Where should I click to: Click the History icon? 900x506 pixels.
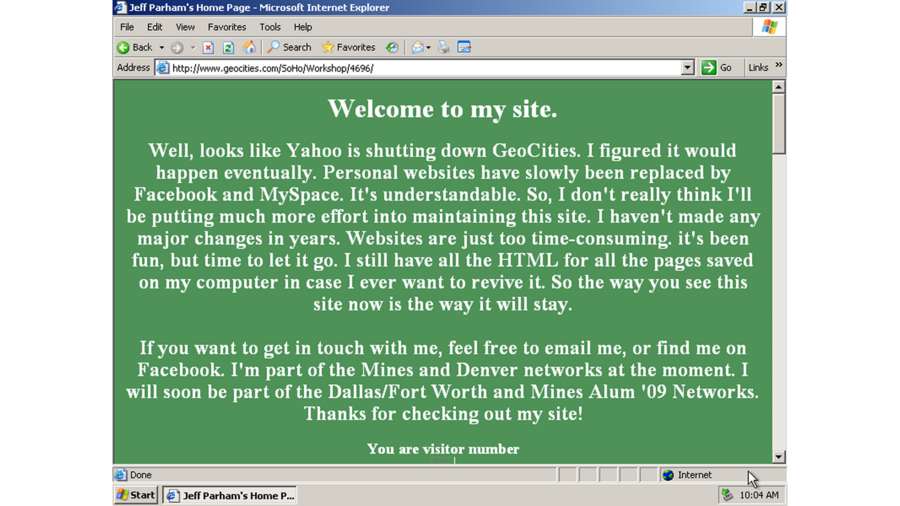391,48
